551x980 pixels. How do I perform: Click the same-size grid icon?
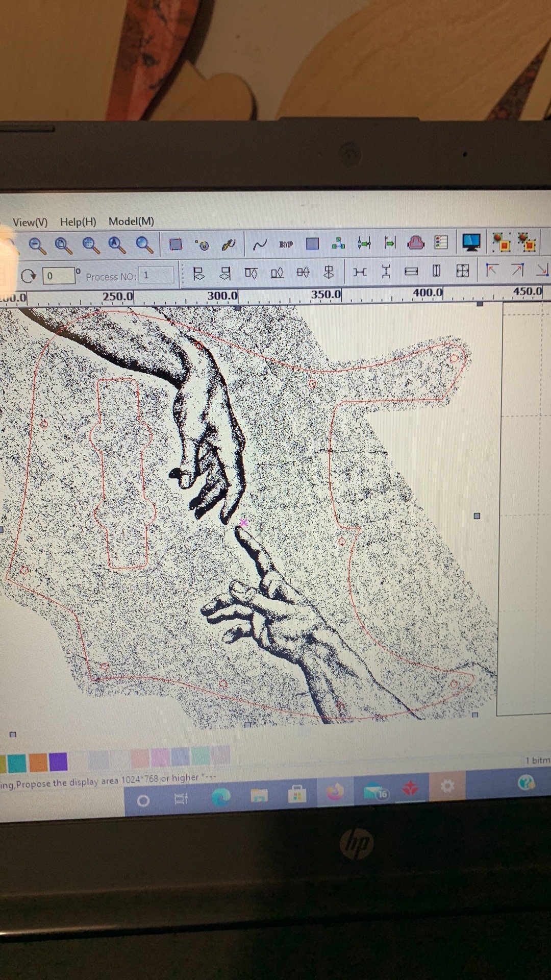pyautogui.click(x=463, y=271)
